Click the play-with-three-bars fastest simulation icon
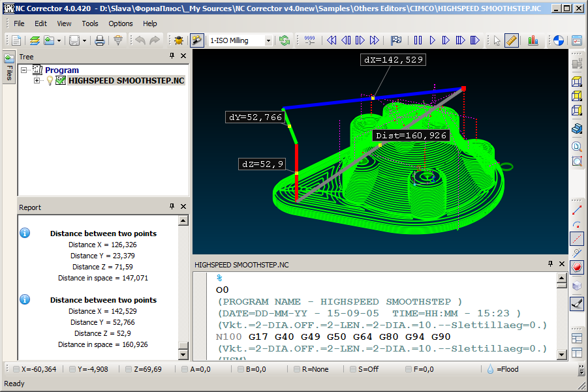588x392 pixels. [474, 40]
